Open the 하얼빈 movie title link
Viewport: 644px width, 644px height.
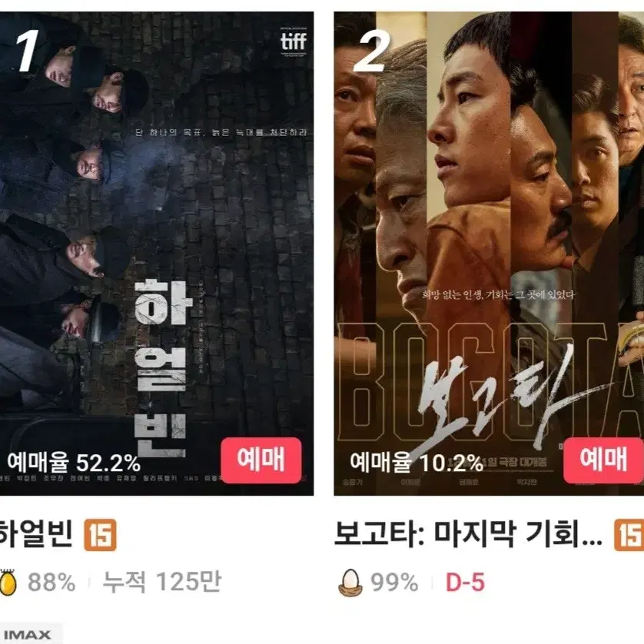(36, 534)
